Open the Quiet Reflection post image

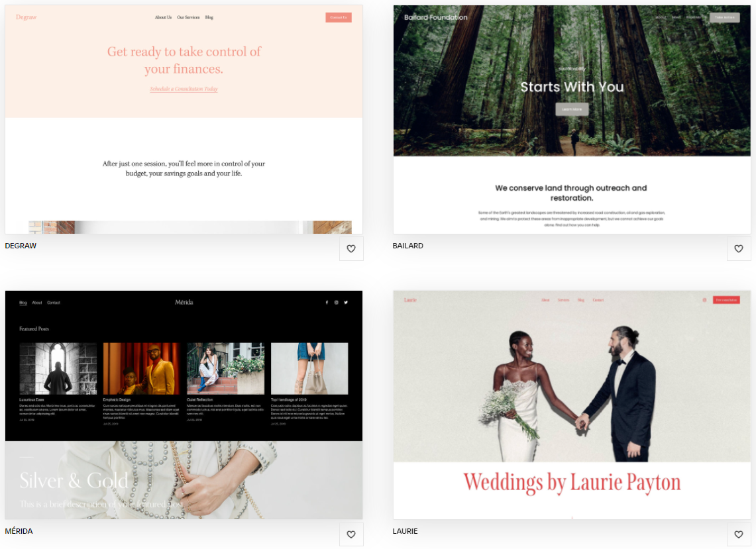pos(226,369)
